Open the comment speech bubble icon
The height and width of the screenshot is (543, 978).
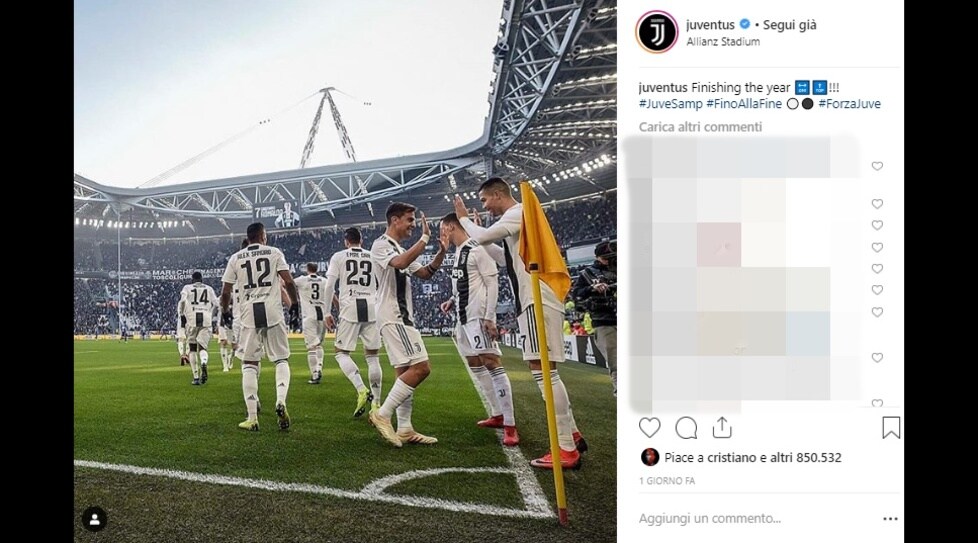tap(686, 428)
